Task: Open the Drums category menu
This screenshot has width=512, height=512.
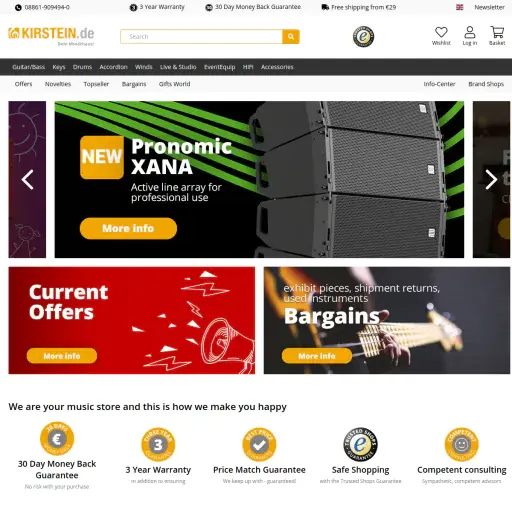Action: point(82,67)
